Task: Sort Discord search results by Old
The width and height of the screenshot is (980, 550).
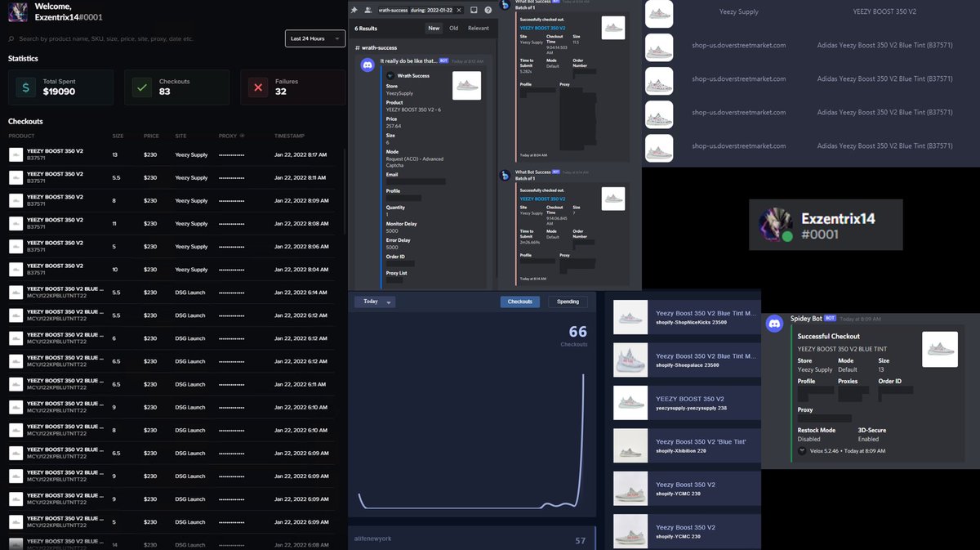Action: click(453, 28)
